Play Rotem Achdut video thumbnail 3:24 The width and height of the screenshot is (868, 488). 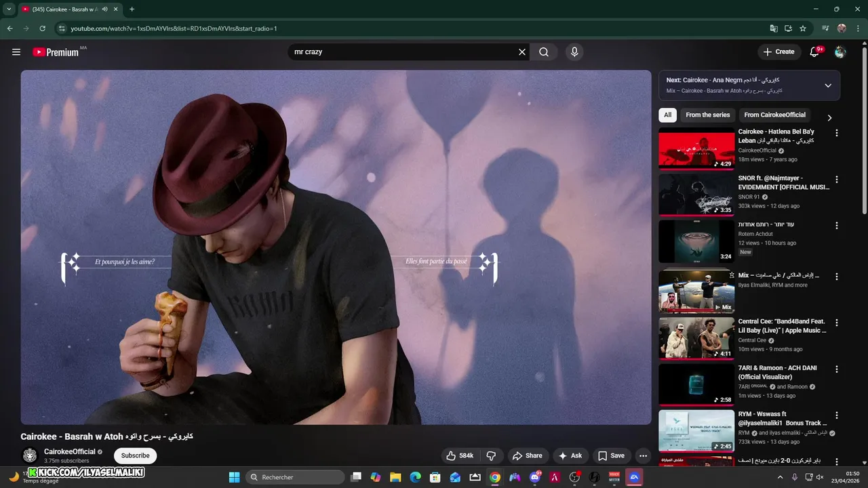696,241
